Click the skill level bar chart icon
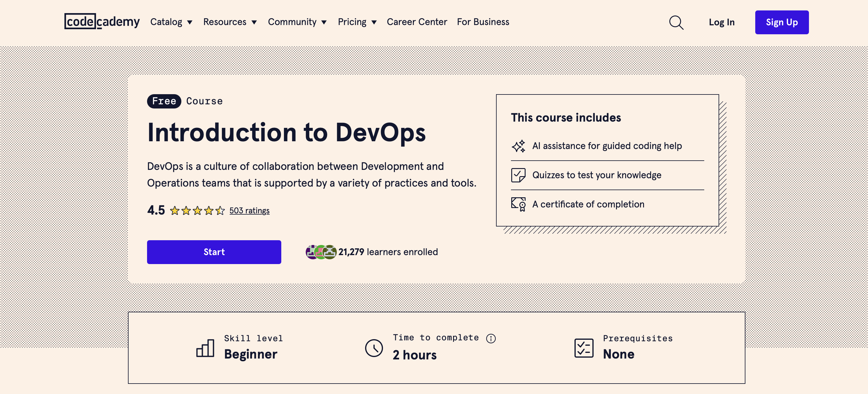 click(205, 348)
